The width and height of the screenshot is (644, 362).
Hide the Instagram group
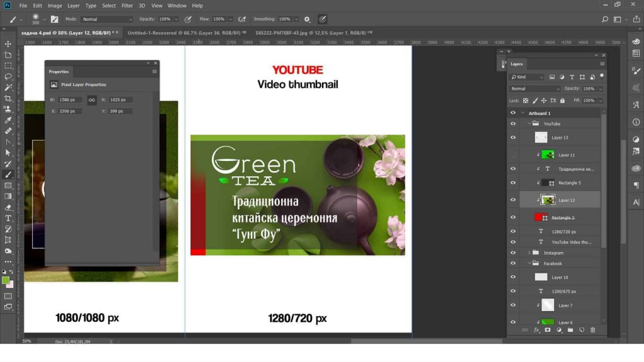[x=513, y=253]
